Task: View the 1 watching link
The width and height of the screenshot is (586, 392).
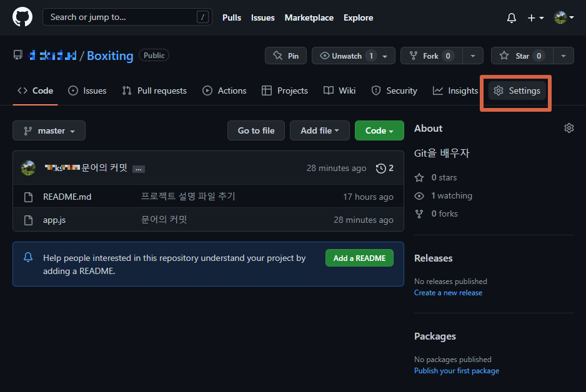Action: pyautogui.click(x=443, y=195)
